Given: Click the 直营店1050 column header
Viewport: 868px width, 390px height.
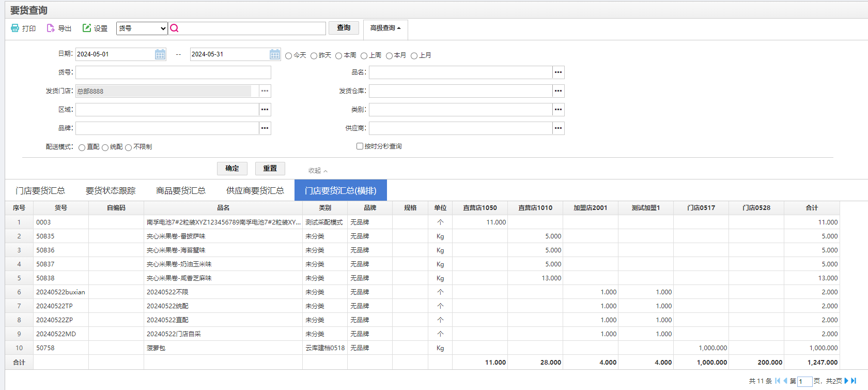Looking at the screenshot, I should click(480, 208).
